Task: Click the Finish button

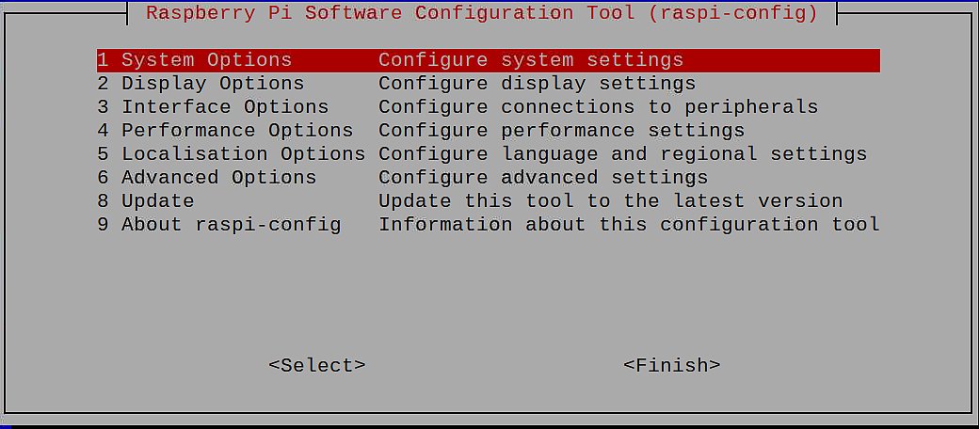Action: click(672, 365)
